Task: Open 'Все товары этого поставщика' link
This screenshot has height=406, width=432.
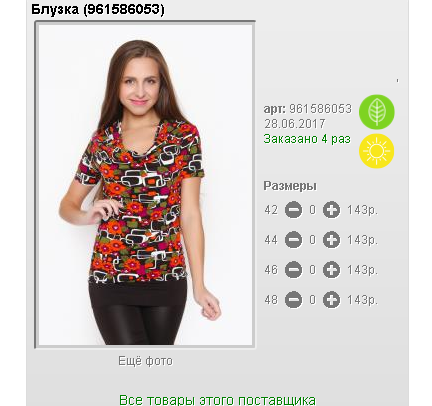Action: pos(217,400)
